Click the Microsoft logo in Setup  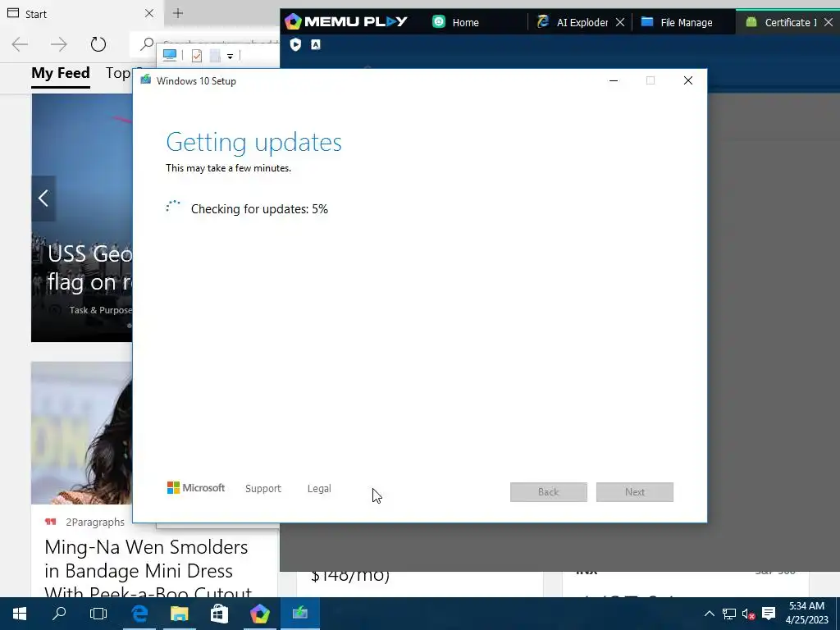(x=196, y=488)
